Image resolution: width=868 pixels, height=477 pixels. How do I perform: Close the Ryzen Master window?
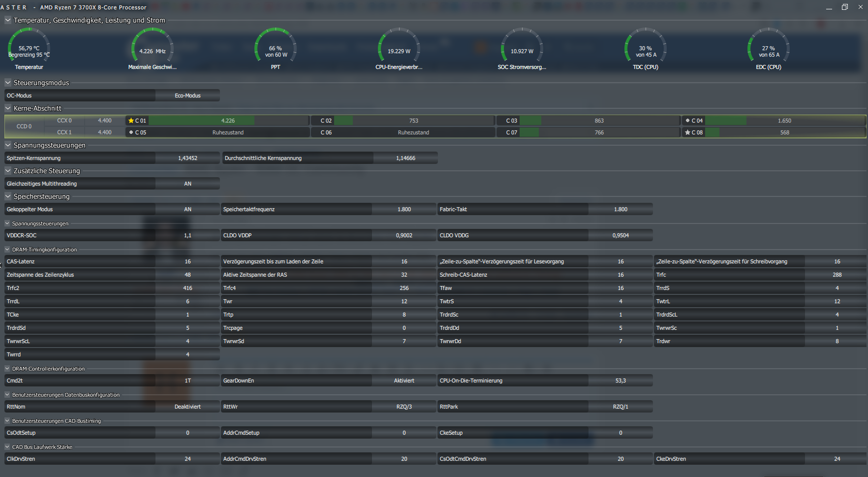coord(861,7)
